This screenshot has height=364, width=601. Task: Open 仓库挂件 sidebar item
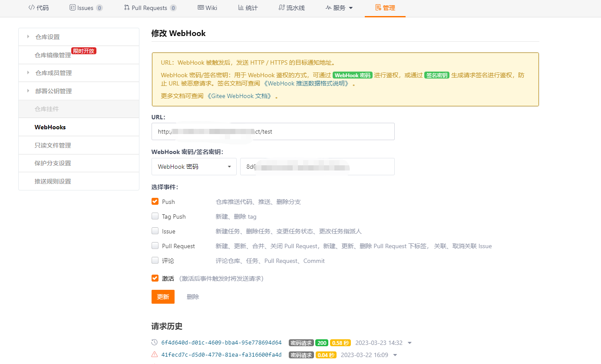pyautogui.click(x=79, y=109)
